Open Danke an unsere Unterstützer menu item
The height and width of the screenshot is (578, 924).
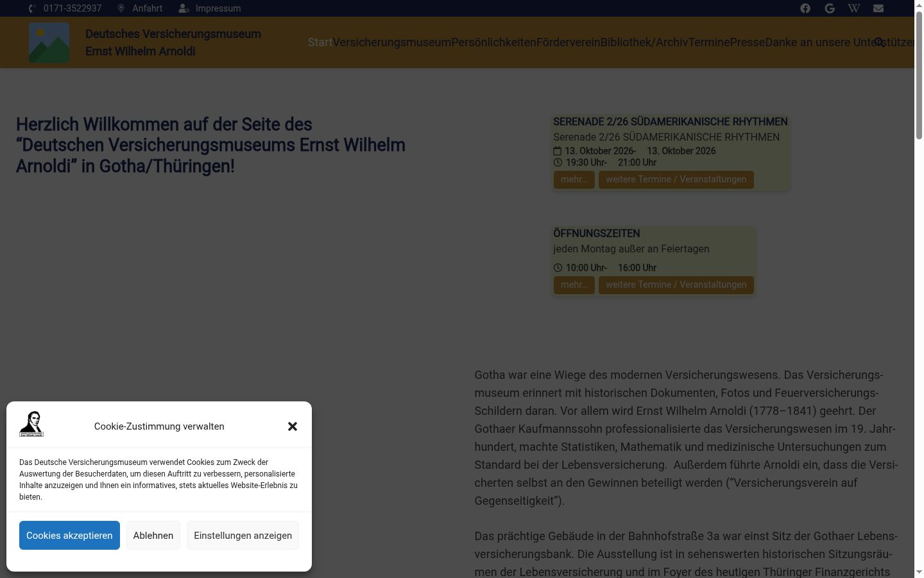point(839,42)
